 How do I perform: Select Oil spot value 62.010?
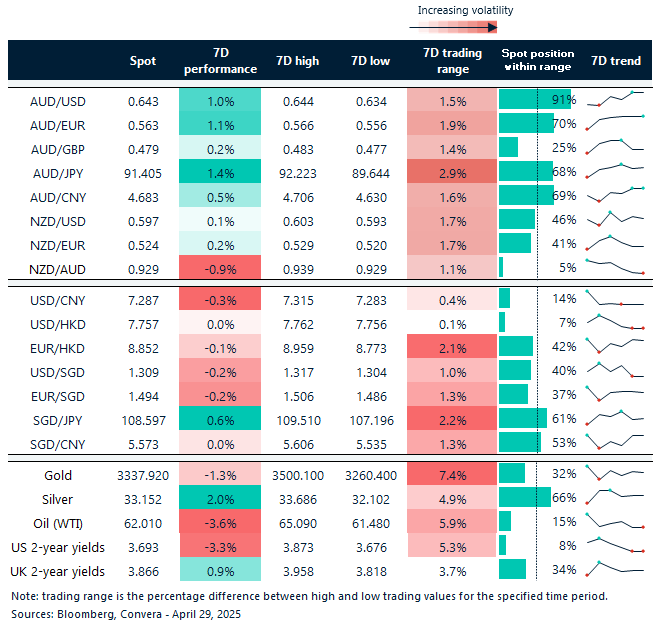143,523
